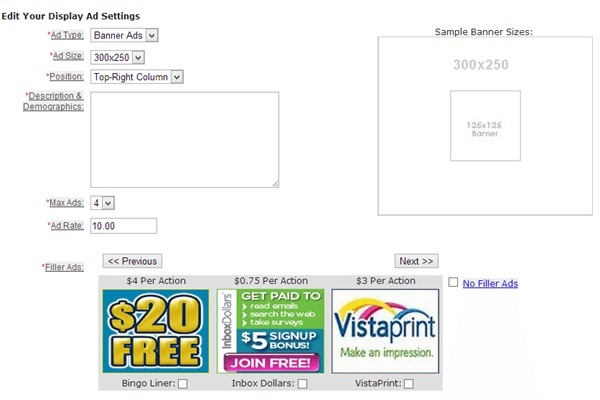Check the No Filler Ads checkbox
600x400 pixels.
click(453, 282)
